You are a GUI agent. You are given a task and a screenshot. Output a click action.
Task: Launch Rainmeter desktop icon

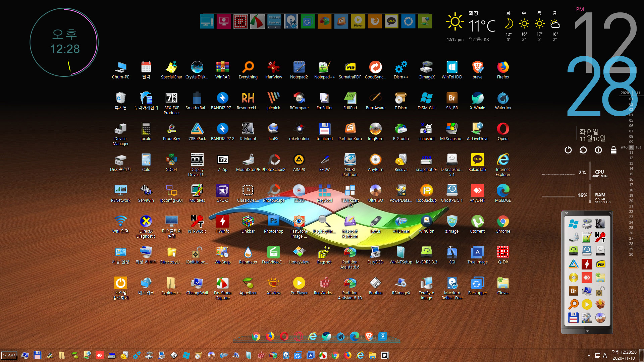pyautogui.click(x=248, y=255)
